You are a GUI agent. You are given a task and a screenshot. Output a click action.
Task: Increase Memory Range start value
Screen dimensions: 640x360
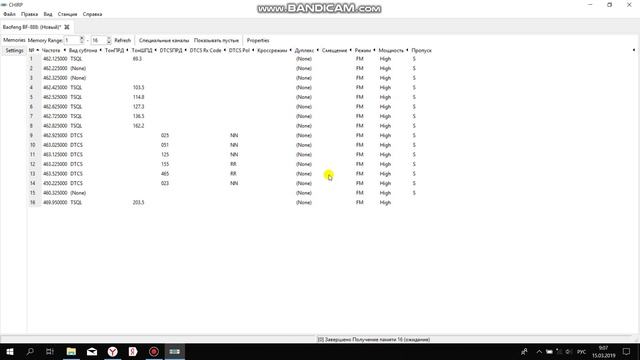click(82, 38)
